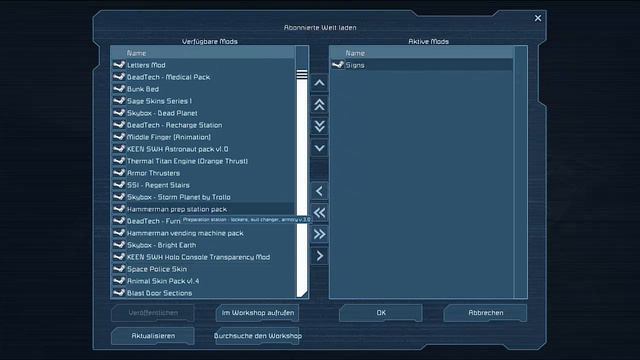The height and width of the screenshot is (360, 640).
Task: Click the Durchsuche den Workshop button
Action: tap(258, 336)
